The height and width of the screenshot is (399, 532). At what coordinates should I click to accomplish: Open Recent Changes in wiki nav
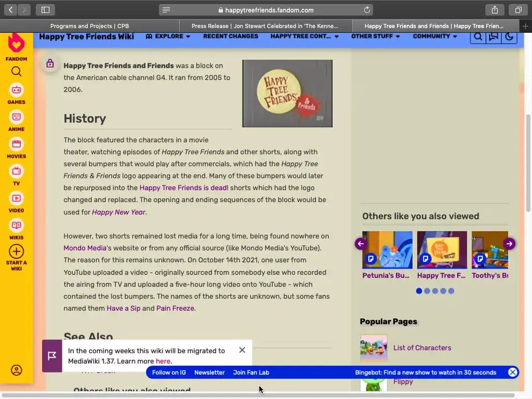(x=231, y=36)
